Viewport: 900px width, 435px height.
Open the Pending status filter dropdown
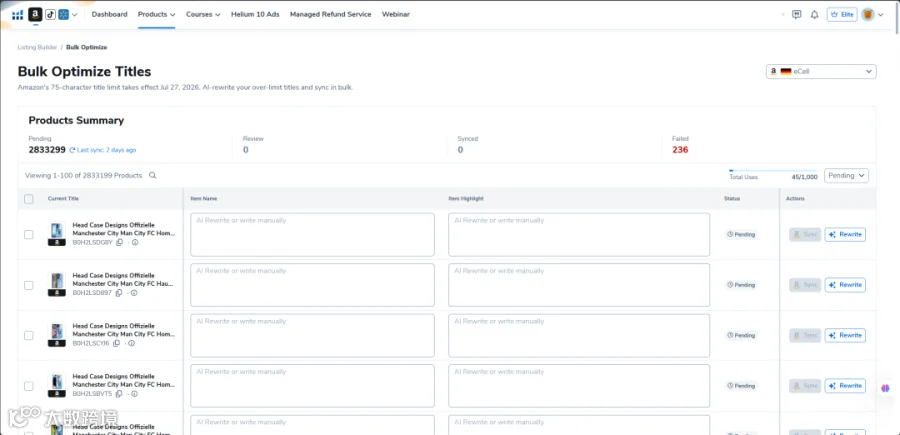(846, 176)
